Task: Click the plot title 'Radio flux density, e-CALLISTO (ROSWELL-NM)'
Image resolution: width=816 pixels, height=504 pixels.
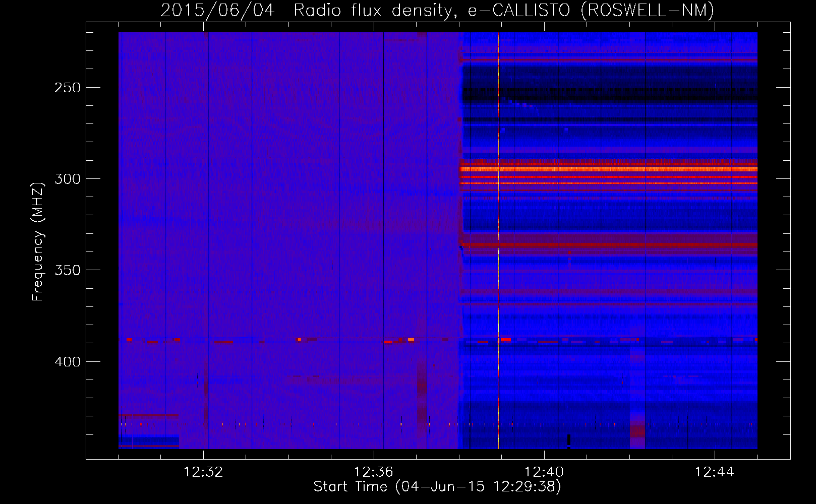Action: (504, 11)
